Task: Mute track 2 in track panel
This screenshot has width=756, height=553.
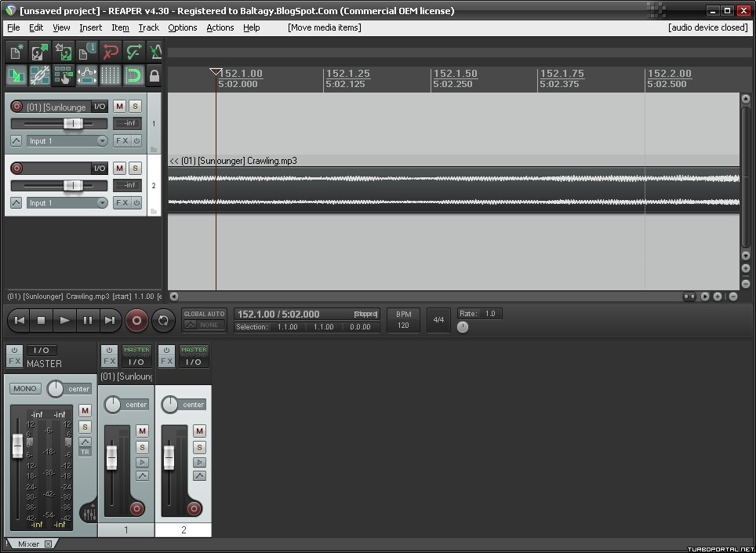Action: tap(119, 168)
